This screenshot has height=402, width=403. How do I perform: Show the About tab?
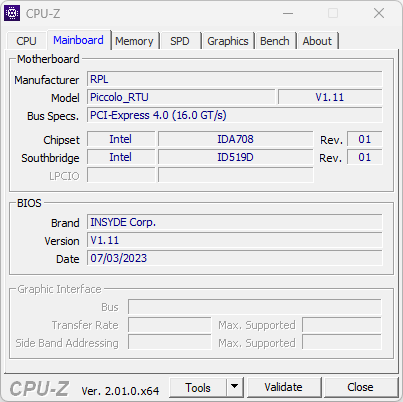pos(317,41)
